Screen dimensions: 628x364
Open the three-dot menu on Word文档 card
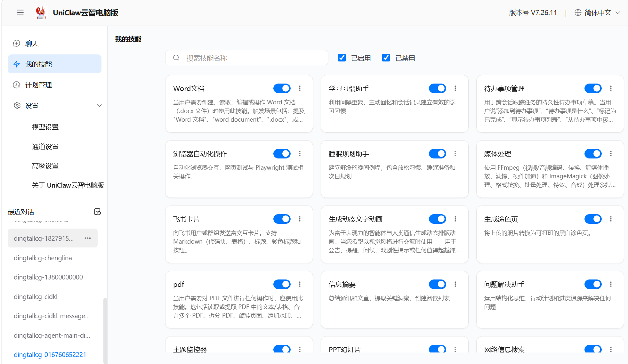click(x=300, y=88)
